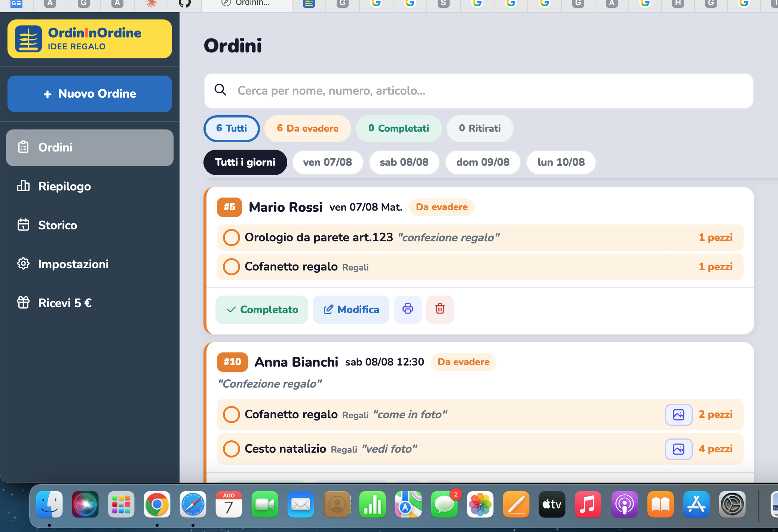Mark Mario Rossi's order as Completato
Screen dimensions: 778x532
click(262, 309)
